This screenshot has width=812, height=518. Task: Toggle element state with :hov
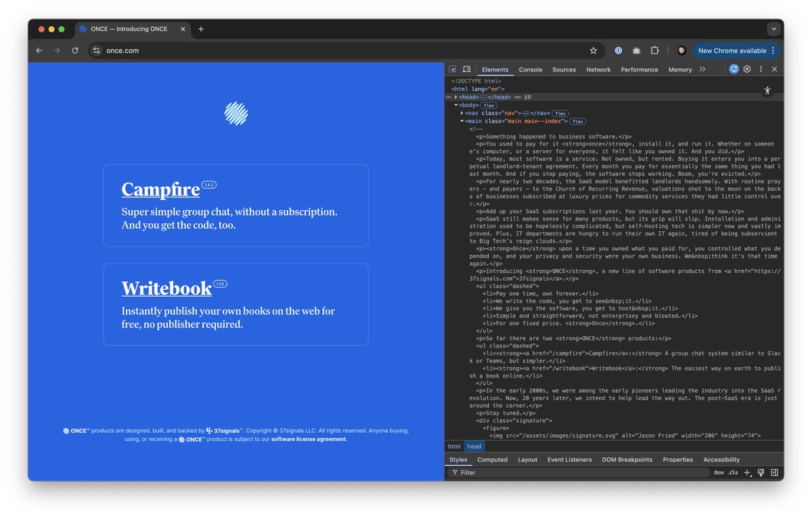tap(718, 473)
